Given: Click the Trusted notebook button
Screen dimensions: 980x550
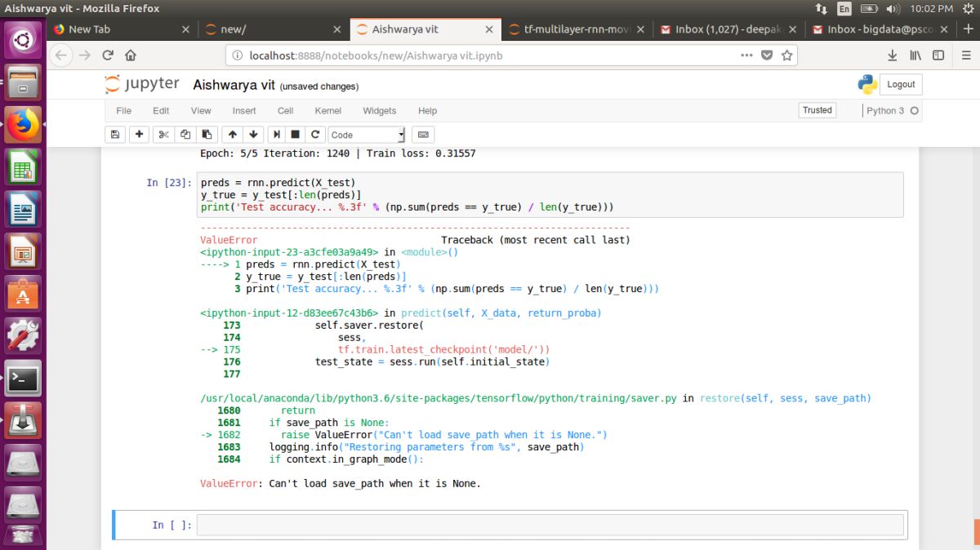Looking at the screenshot, I should 817,110.
